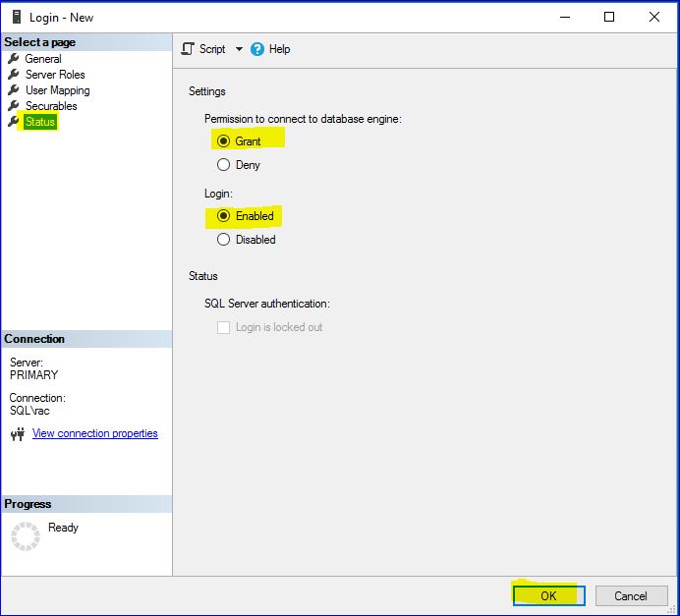Click the Login window title bar icon

pyautogui.click(x=15, y=17)
